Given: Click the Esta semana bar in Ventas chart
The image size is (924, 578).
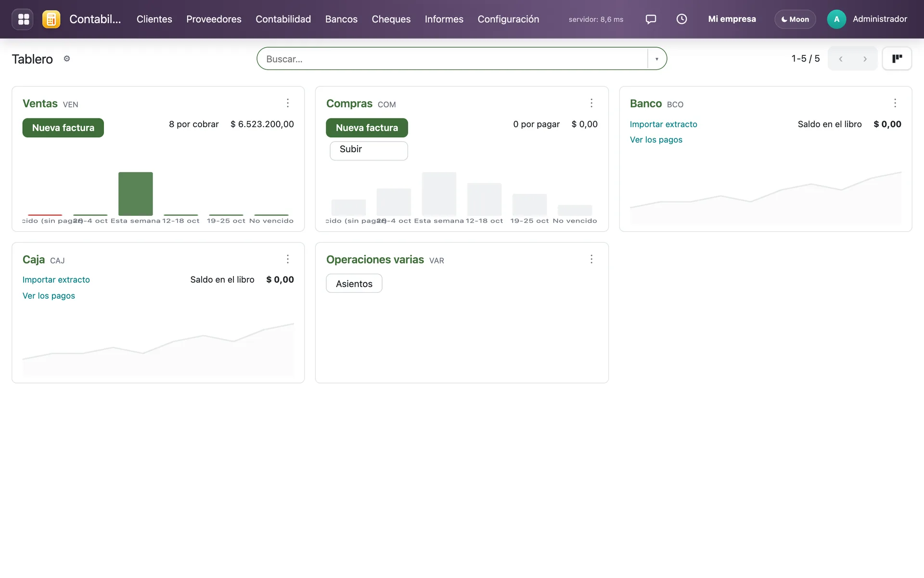Looking at the screenshot, I should (136, 194).
